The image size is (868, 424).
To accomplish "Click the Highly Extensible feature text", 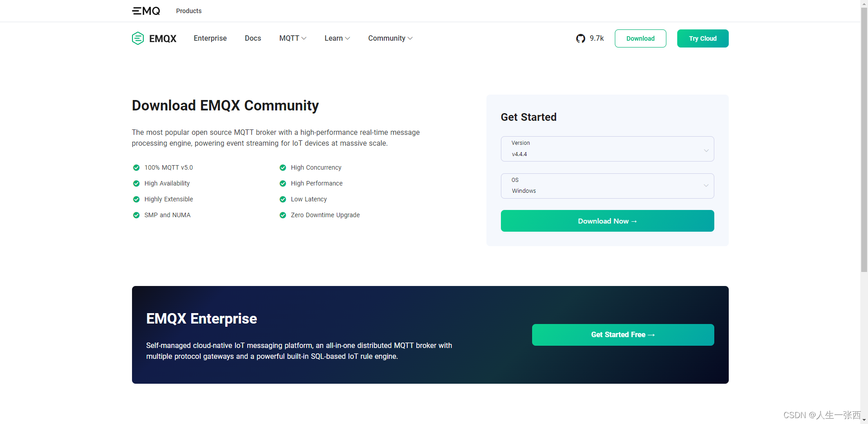I will [169, 199].
